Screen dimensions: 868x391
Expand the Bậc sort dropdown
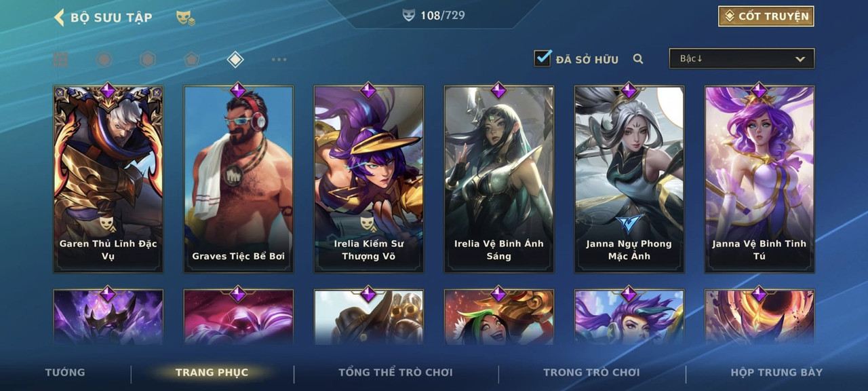[742, 58]
